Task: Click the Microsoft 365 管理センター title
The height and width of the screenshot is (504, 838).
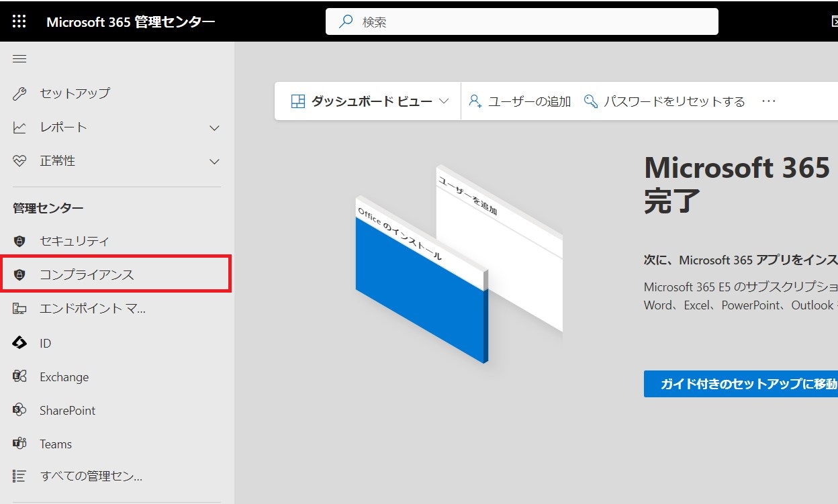Action: coord(131,21)
